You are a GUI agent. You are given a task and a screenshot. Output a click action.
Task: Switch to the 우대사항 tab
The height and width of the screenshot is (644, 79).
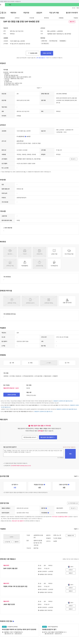32,18
